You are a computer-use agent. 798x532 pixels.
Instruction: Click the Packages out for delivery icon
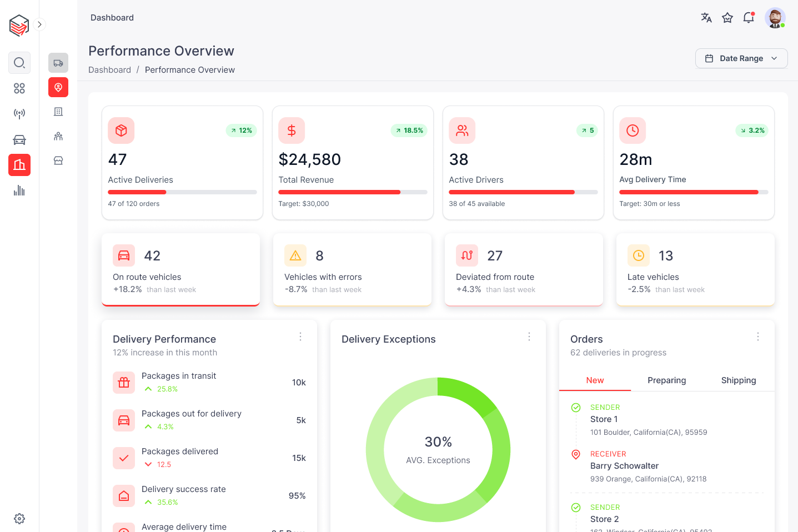point(124,420)
